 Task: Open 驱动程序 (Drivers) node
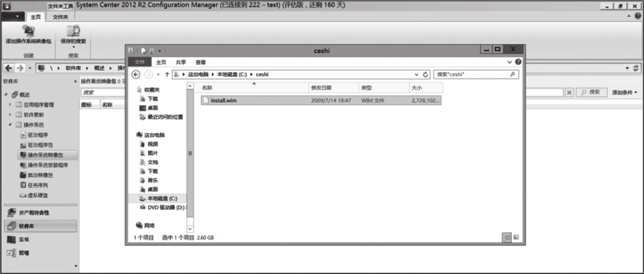(34, 135)
